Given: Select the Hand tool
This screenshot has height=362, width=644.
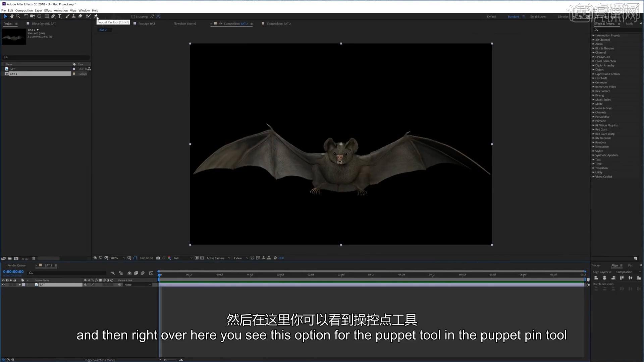Looking at the screenshot, I should tap(12, 16).
